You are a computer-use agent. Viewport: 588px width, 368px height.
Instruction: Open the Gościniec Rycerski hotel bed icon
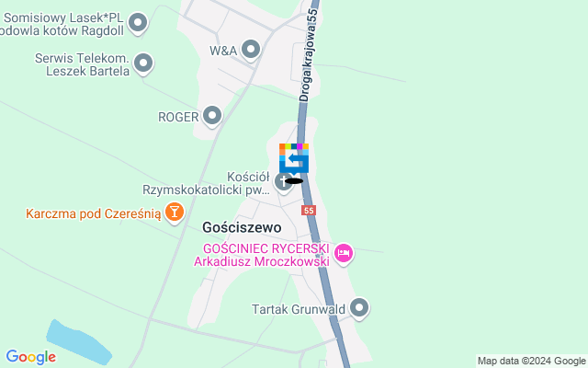(344, 253)
